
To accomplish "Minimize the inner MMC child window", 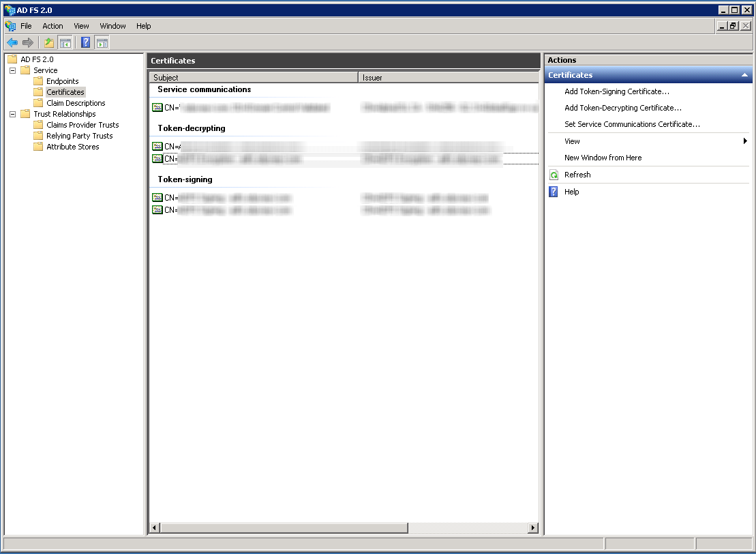I will tap(722, 26).
